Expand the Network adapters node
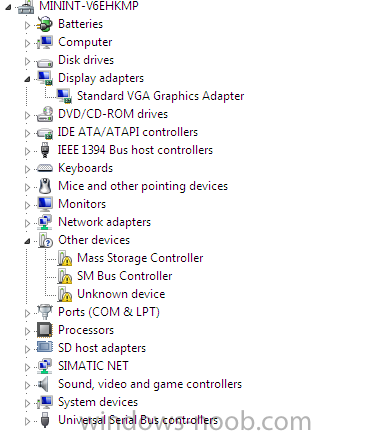Viewport: 390px width, 436px height. point(27,223)
